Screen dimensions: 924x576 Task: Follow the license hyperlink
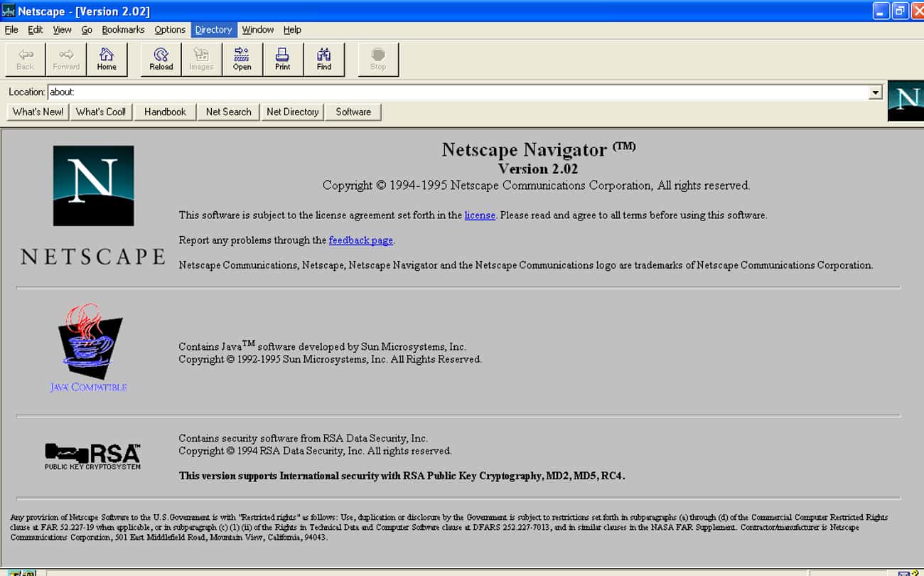(x=480, y=215)
